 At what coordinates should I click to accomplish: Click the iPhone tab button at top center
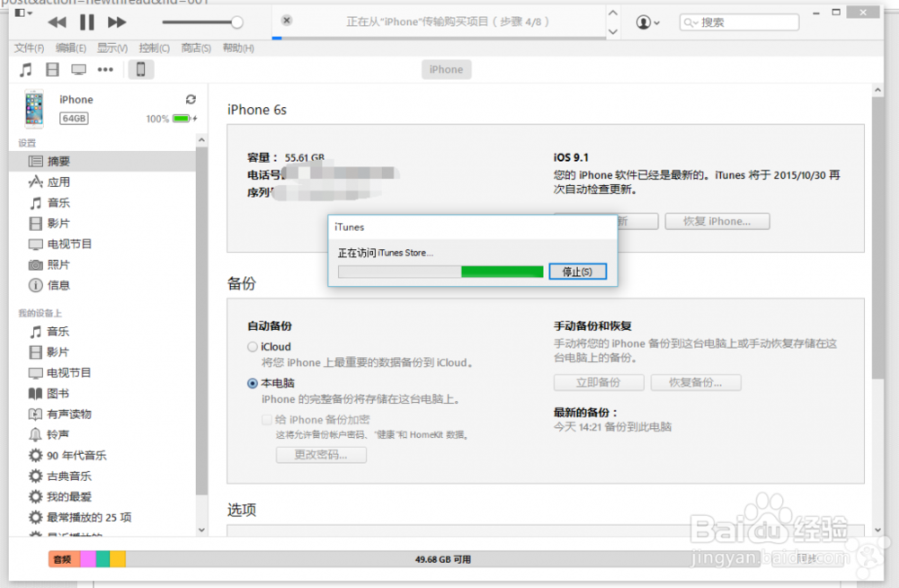click(x=446, y=69)
